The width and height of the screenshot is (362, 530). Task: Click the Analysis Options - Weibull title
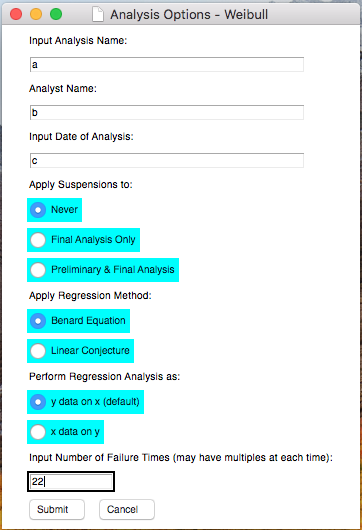pyautogui.click(x=189, y=15)
